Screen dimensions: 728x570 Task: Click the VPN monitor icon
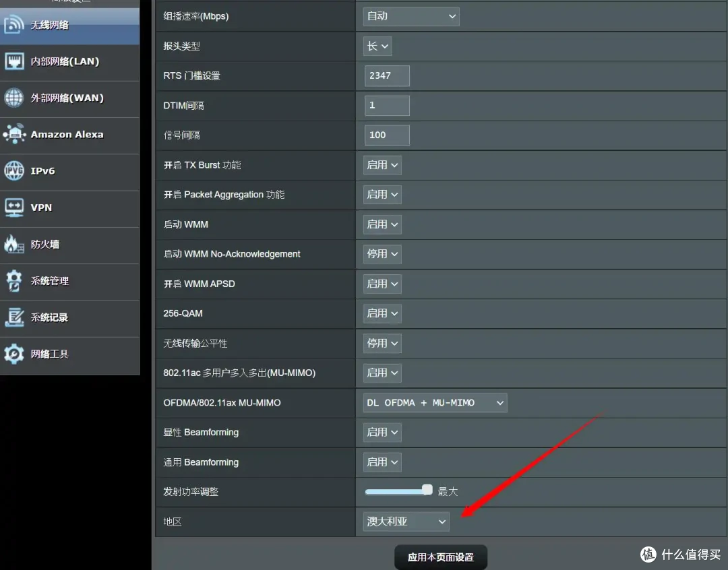pos(14,207)
